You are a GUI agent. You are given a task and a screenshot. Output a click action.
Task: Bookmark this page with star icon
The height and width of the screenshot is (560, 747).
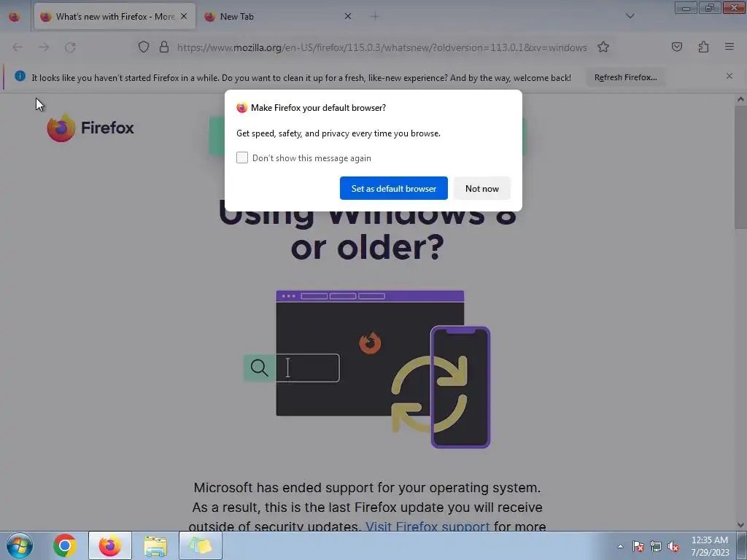pos(603,47)
